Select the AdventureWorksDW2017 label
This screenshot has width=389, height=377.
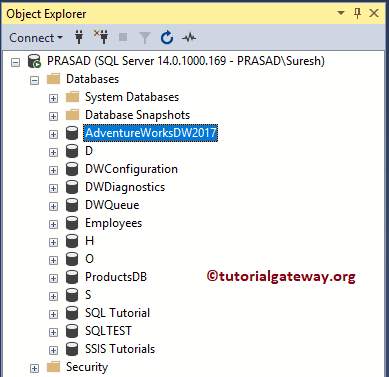[x=151, y=133]
